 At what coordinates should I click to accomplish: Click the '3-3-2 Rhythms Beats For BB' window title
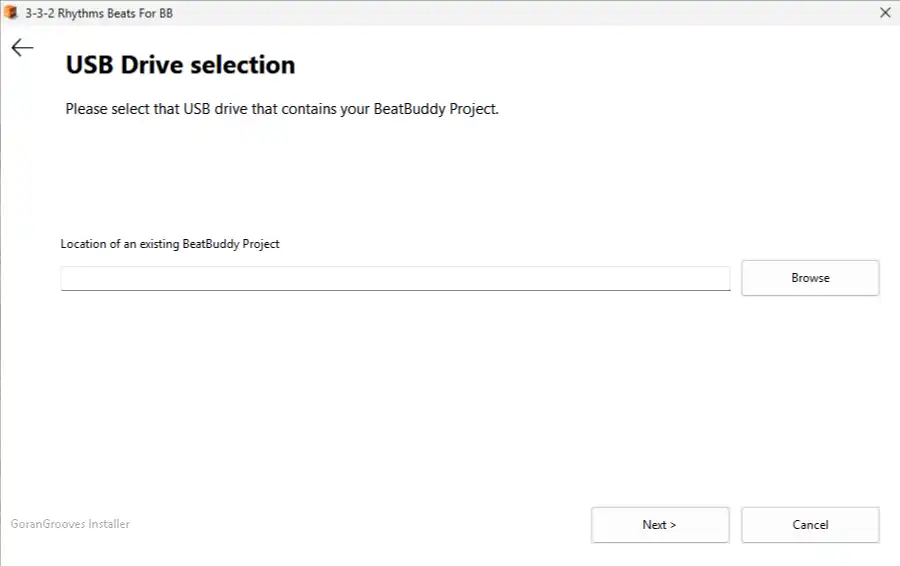click(x=99, y=13)
